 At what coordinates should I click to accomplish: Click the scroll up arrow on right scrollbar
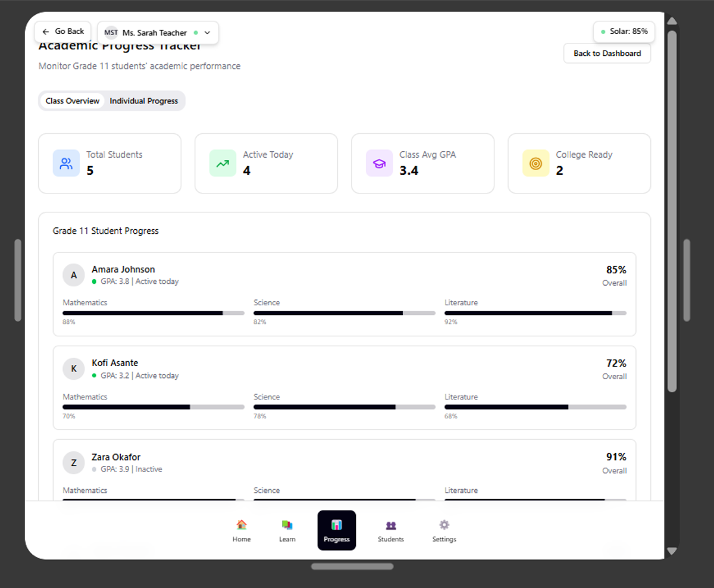click(672, 21)
